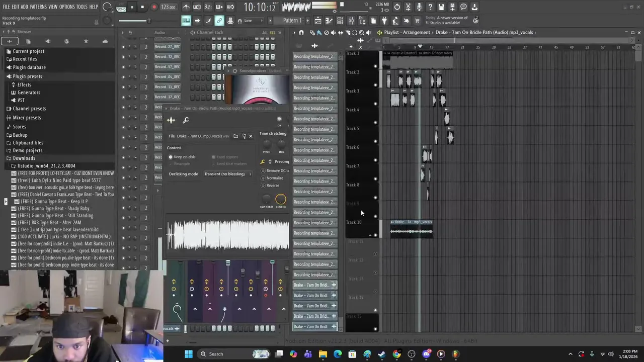Select the Playlist paint brush tool
The width and height of the screenshot is (644, 362).
click(x=319, y=33)
